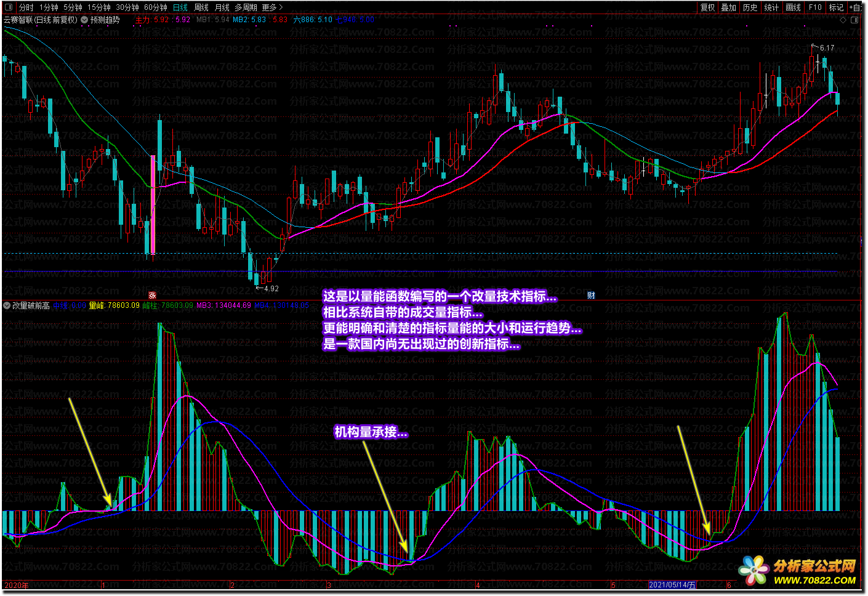Viewport: 868px width, 596px height.
Task: Select the 1分钟 period tab
Action: coord(49,7)
